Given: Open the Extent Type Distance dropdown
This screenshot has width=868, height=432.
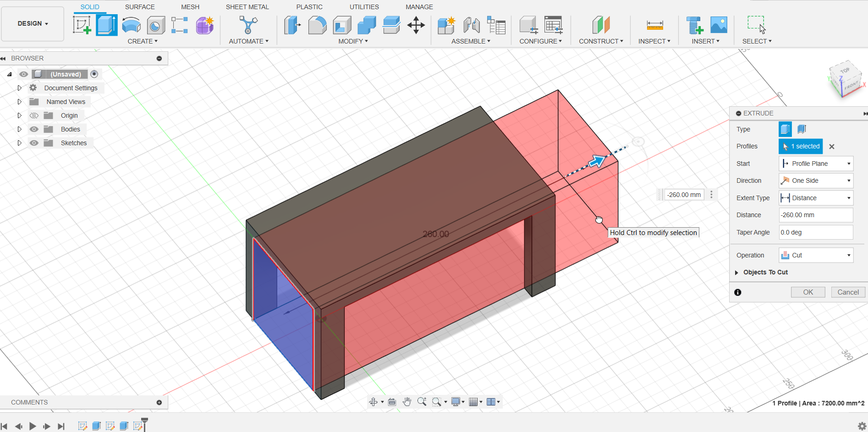Looking at the screenshot, I should click(816, 198).
